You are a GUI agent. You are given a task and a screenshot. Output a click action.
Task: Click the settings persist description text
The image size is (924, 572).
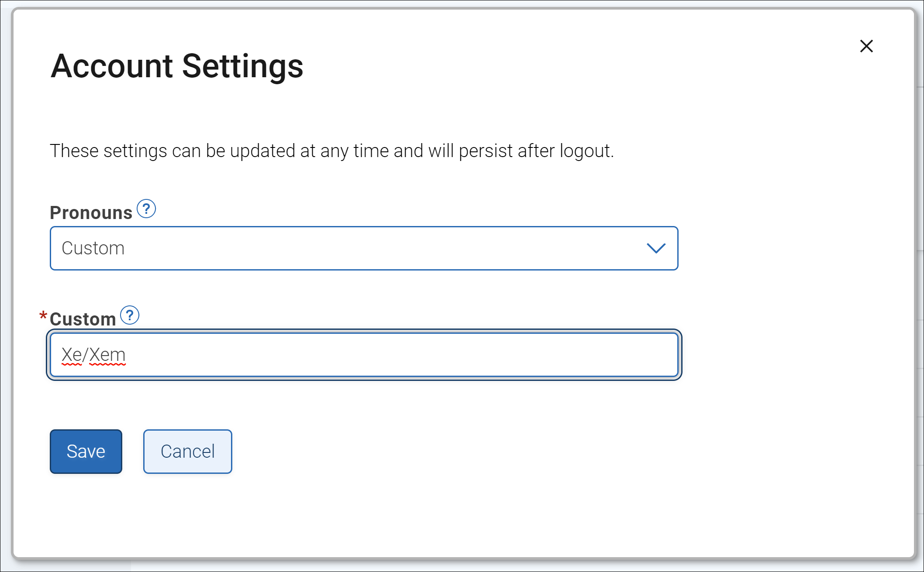(x=332, y=151)
